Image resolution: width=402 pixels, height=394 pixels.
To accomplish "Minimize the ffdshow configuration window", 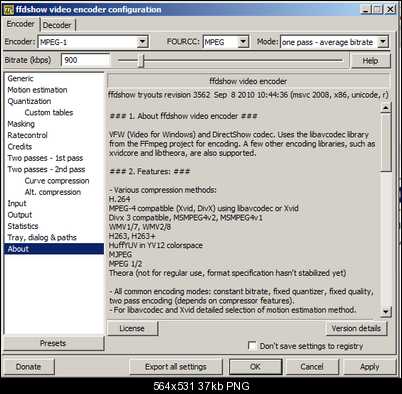I will pyautogui.click(x=366, y=9).
